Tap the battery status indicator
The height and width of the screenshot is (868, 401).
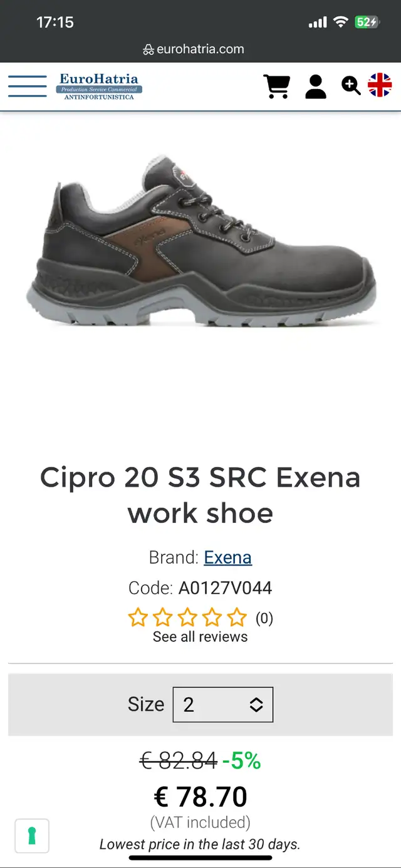(x=367, y=22)
